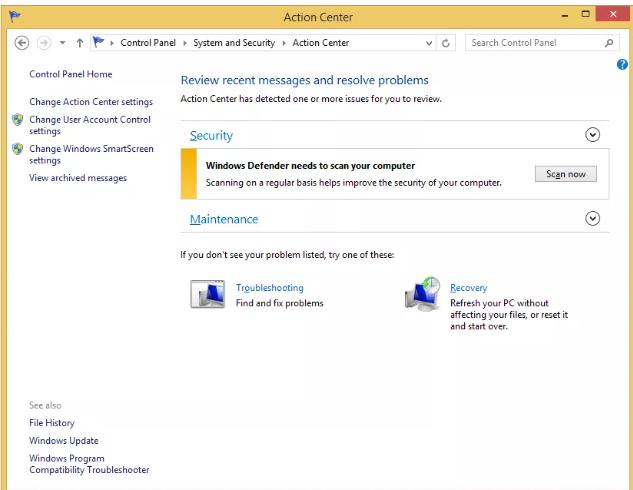
Task: Open Change Action Center settings
Action: tap(91, 102)
